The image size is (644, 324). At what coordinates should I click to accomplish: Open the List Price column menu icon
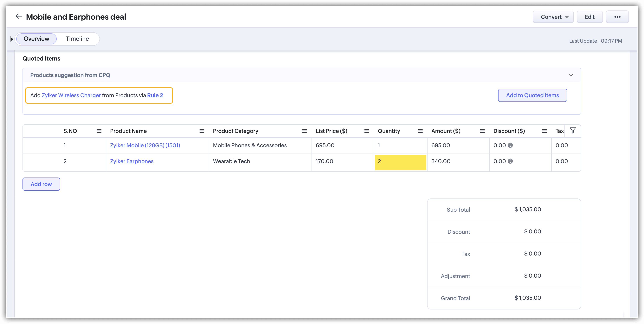coord(366,131)
